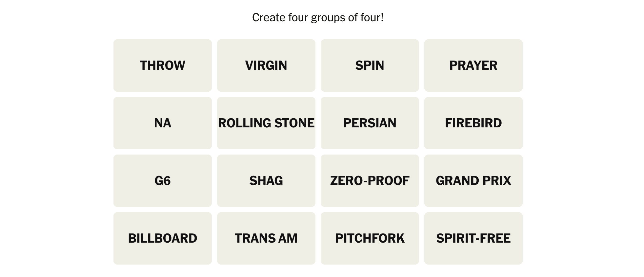Click the SHAG word tile

click(x=266, y=181)
